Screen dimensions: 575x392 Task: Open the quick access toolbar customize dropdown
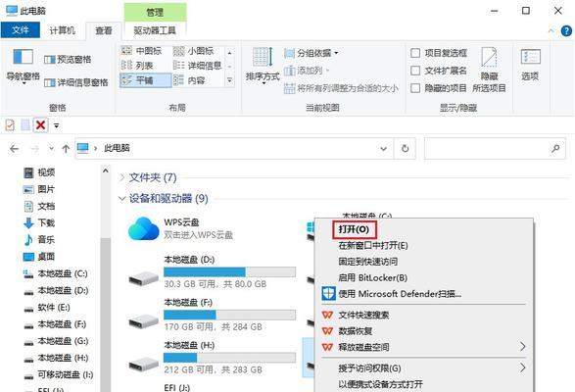(56, 125)
